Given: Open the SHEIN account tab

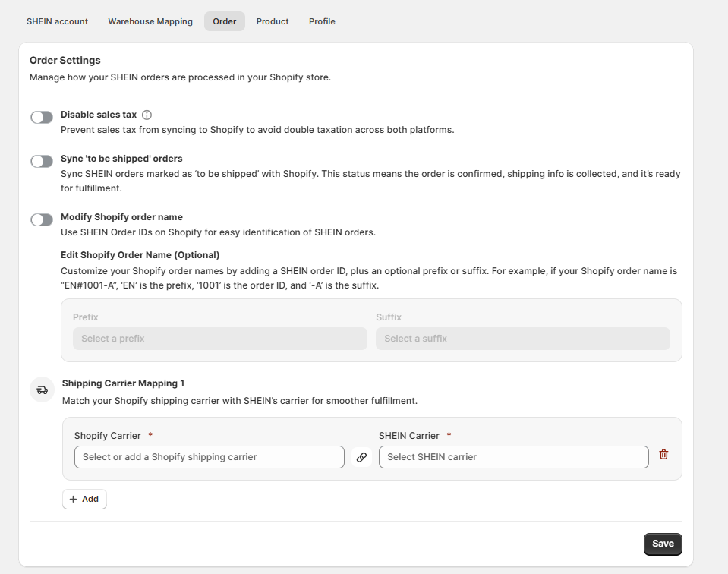Looking at the screenshot, I should tap(57, 21).
